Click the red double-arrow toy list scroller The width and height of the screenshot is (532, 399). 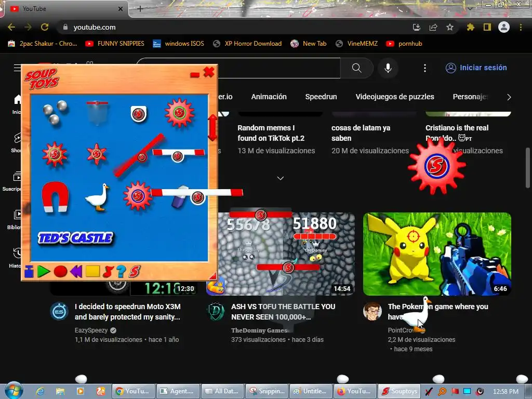click(x=212, y=128)
